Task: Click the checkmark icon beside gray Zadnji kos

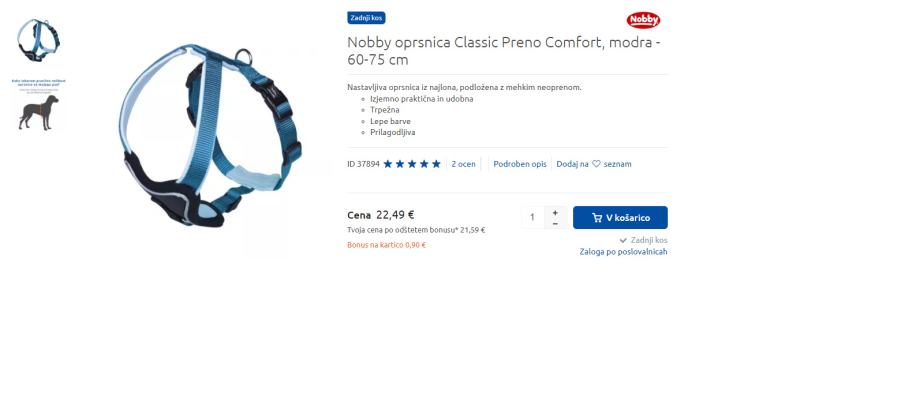Action: pyautogui.click(x=623, y=241)
